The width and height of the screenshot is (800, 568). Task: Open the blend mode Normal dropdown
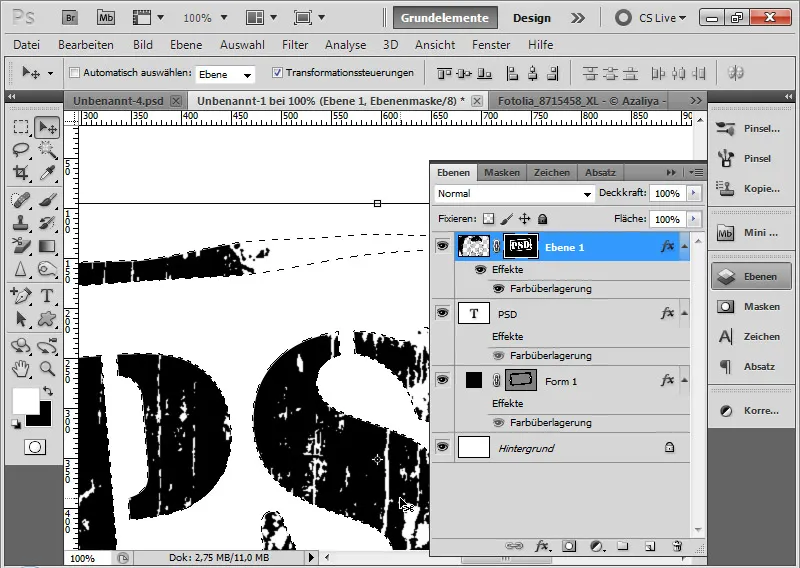[x=514, y=194]
